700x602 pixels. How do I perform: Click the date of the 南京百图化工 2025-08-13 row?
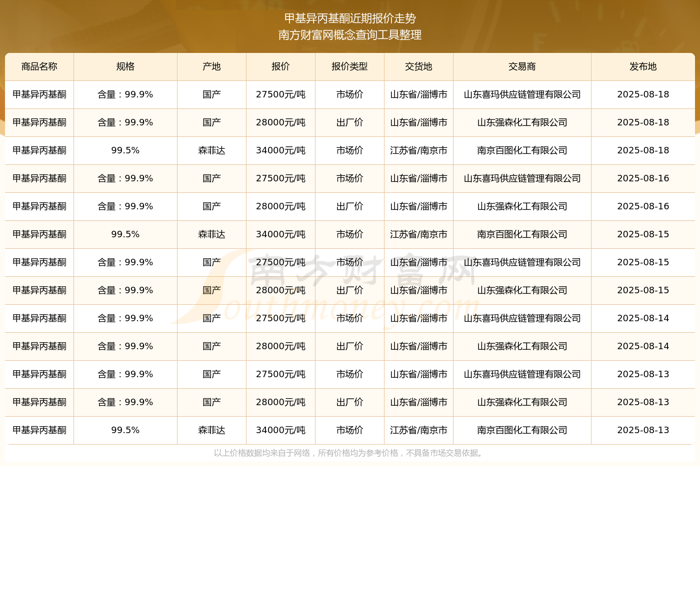[x=643, y=430]
